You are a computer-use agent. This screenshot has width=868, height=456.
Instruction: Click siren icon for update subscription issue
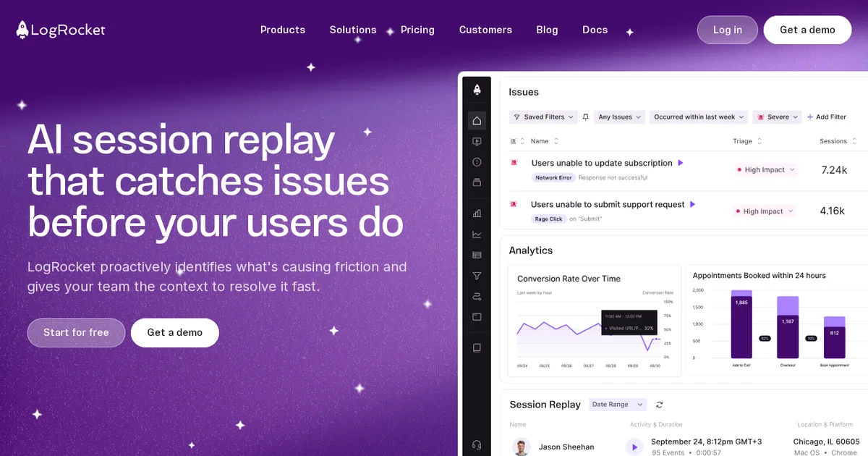coord(514,163)
